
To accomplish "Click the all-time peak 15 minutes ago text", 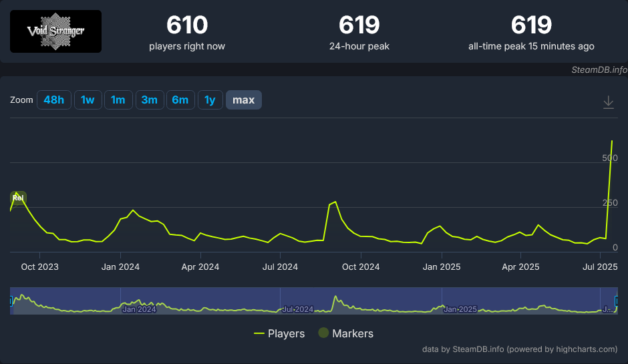I will click(531, 46).
